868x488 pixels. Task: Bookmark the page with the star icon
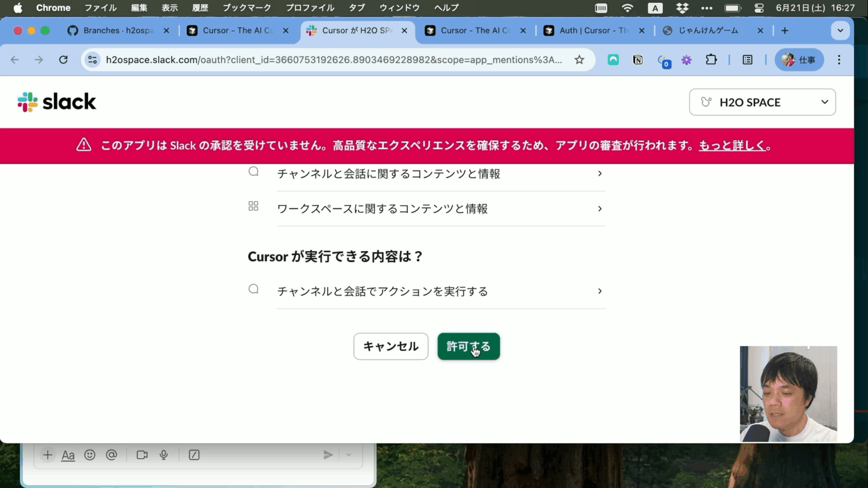tap(579, 59)
